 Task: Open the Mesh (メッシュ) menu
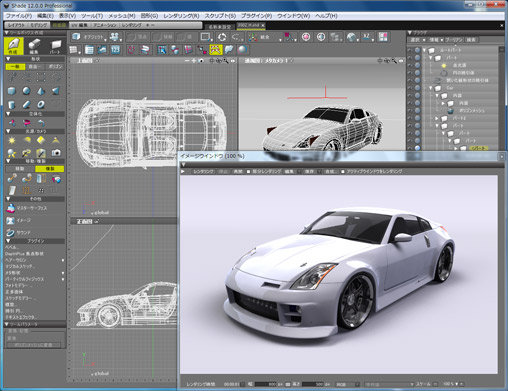122,16
